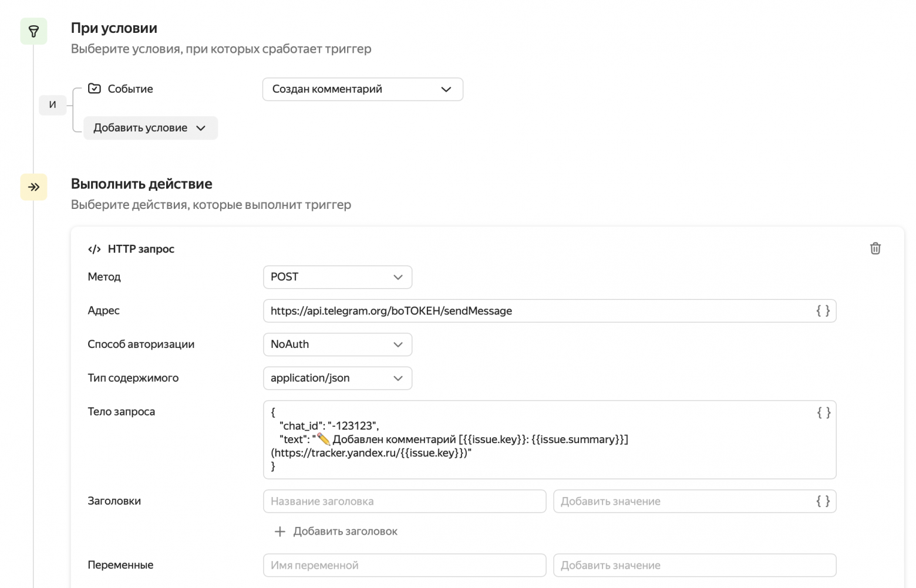Click the filter icon beside "При условии"
The image size is (916, 588).
click(33, 31)
